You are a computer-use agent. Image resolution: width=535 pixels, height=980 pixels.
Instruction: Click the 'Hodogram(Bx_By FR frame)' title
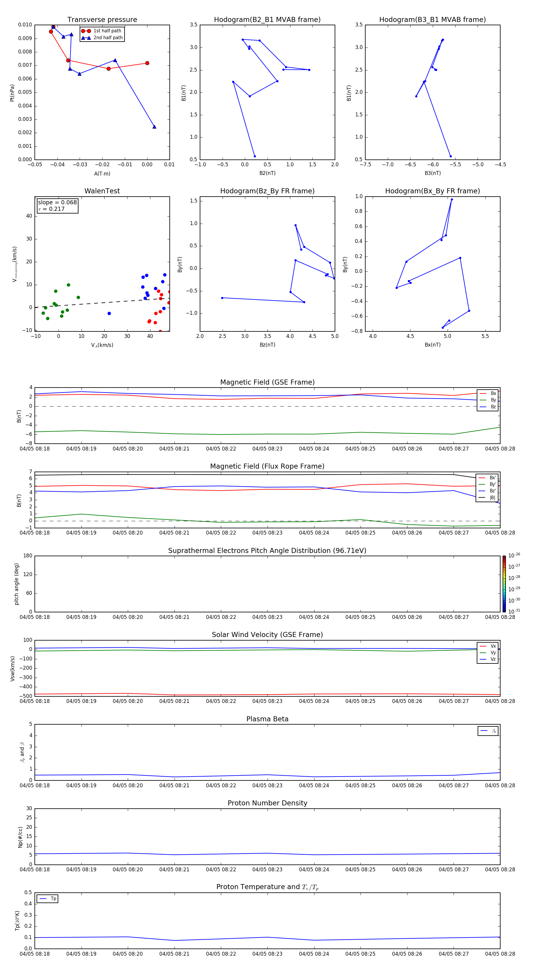pos(432,191)
